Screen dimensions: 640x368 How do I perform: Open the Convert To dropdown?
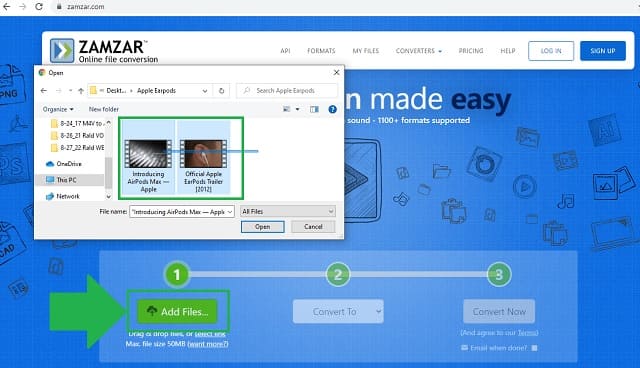point(338,311)
